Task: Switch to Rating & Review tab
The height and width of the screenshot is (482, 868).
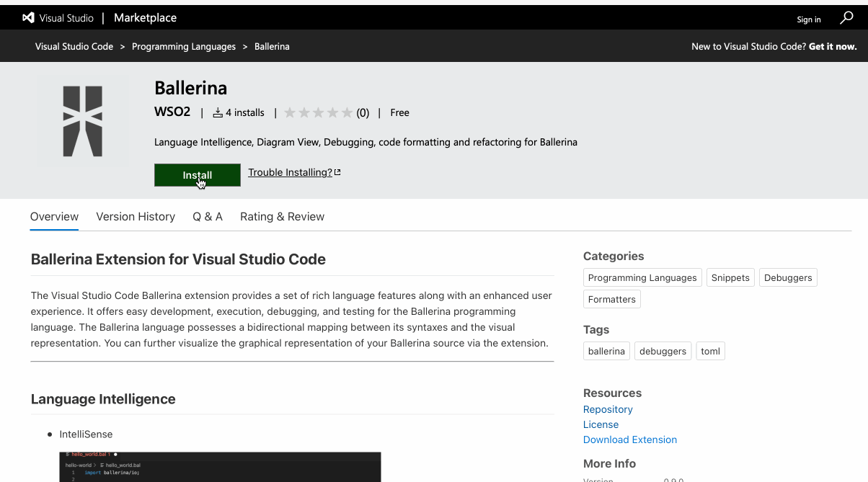Action: [x=282, y=217]
